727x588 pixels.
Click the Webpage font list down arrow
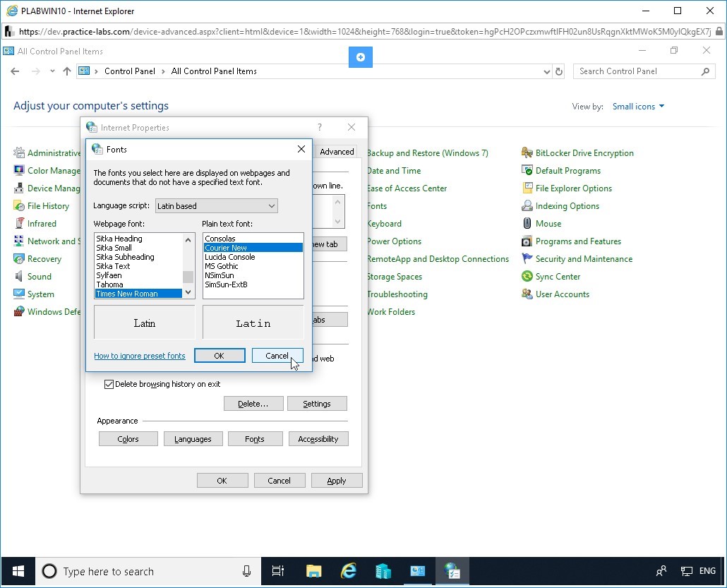(x=188, y=292)
